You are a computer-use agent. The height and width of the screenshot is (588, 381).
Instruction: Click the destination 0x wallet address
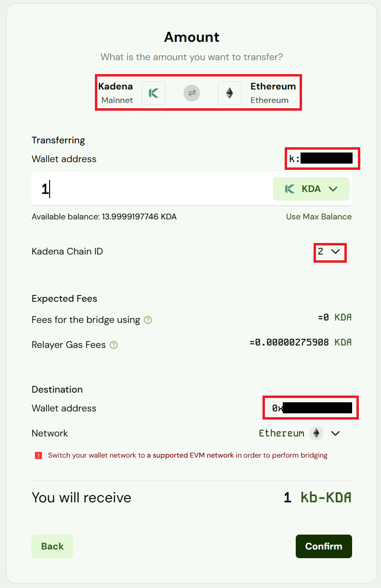(x=311, y=408)
